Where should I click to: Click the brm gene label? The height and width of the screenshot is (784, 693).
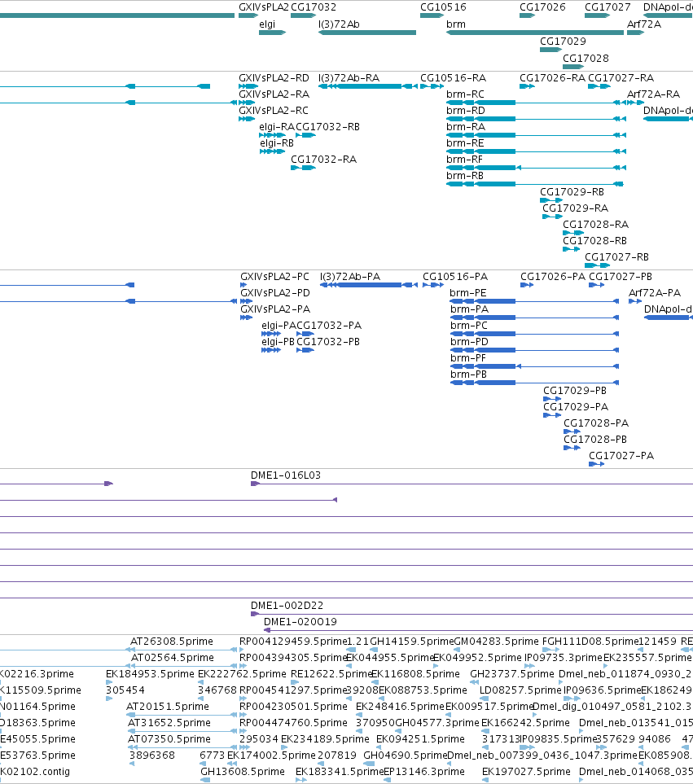455,24
